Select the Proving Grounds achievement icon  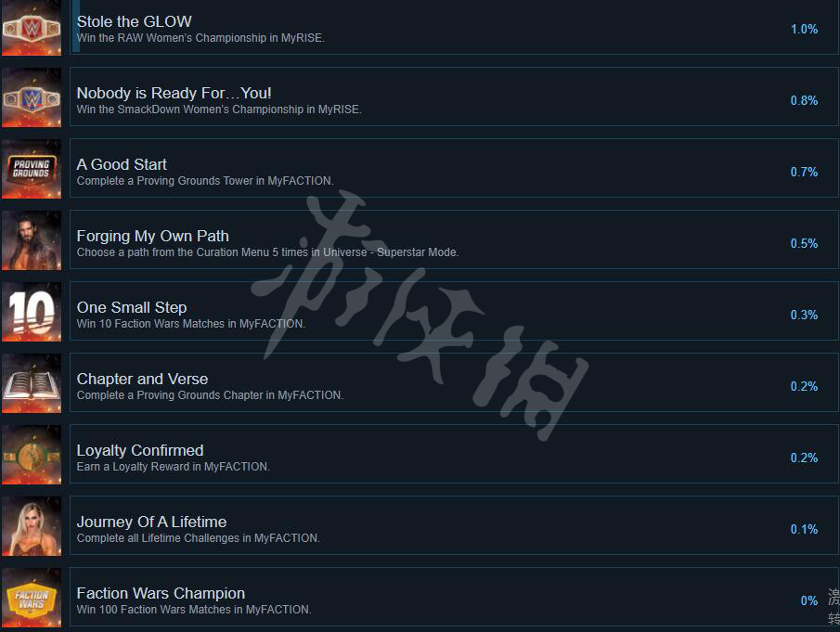[x=31, y=169]
